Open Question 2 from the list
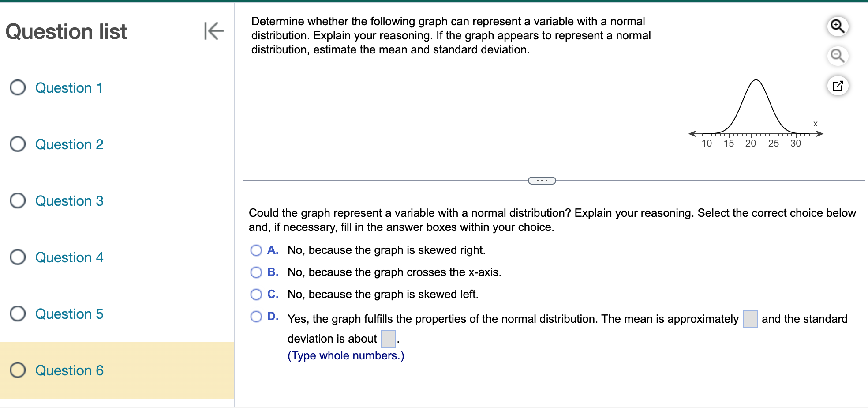868x408 pixels. point(69,144)
